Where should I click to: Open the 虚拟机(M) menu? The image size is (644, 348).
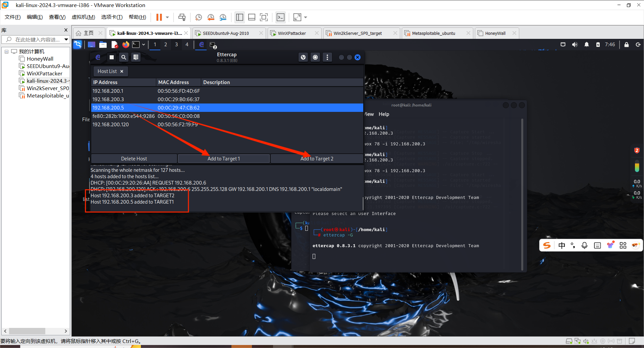[x=83, y=17]
